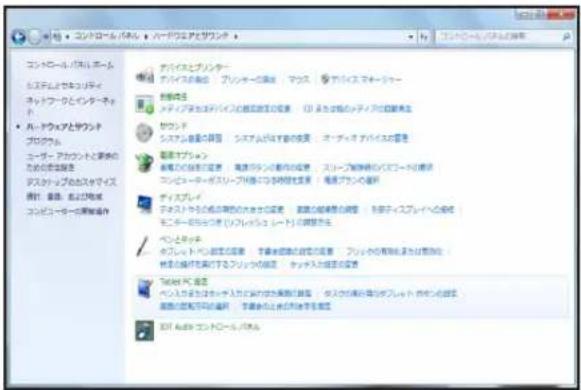The image size is (581, 390).
Task: Click メディアまたはデバイスの既定設定の変更
Action: click(x=225, y=109)
